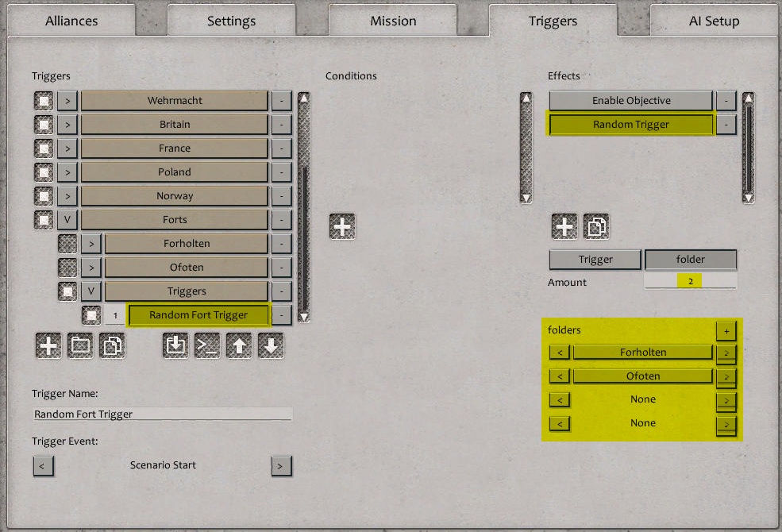This screenshot has width=782, height=532.
Task: Toggle the Random Fort Trigger checkbox
Action: point(91,315)
